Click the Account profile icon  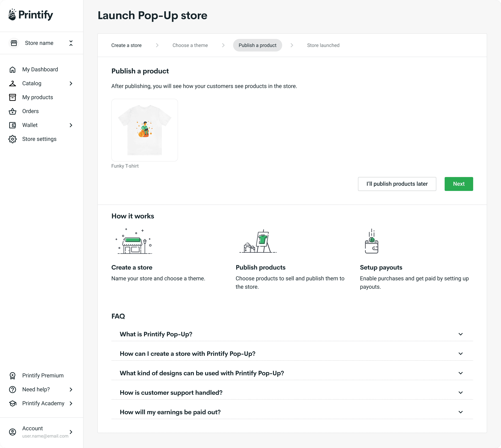tap(13, 432)
